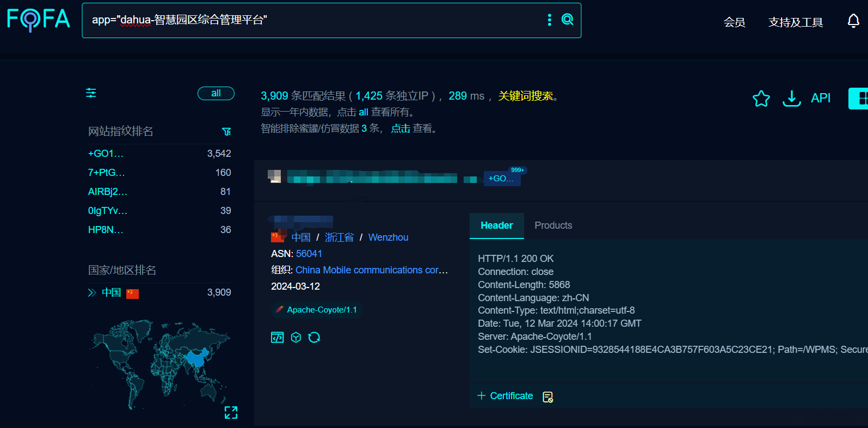Run search with the magnifier icon
Screen dimensions: 868x428
[x=567, y=20]
